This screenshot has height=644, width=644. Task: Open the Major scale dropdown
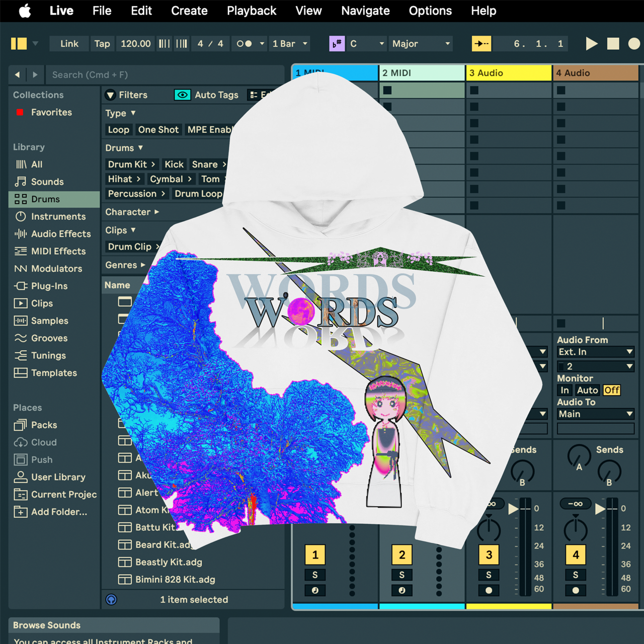click(x=421, y=44)
